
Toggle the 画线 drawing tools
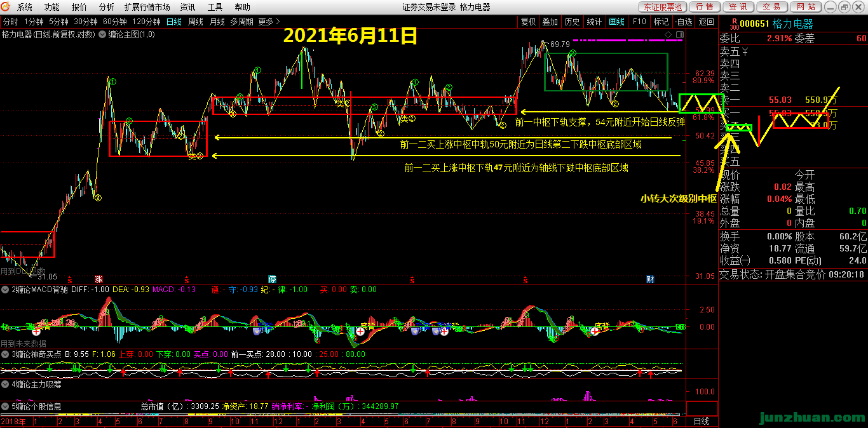tap(617, 22)
